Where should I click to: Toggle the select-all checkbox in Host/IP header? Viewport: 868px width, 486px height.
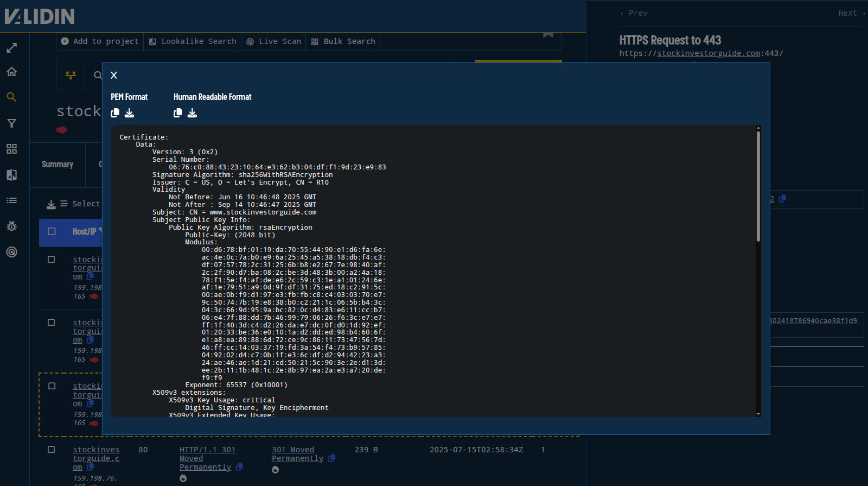click(x=52, y=231)
